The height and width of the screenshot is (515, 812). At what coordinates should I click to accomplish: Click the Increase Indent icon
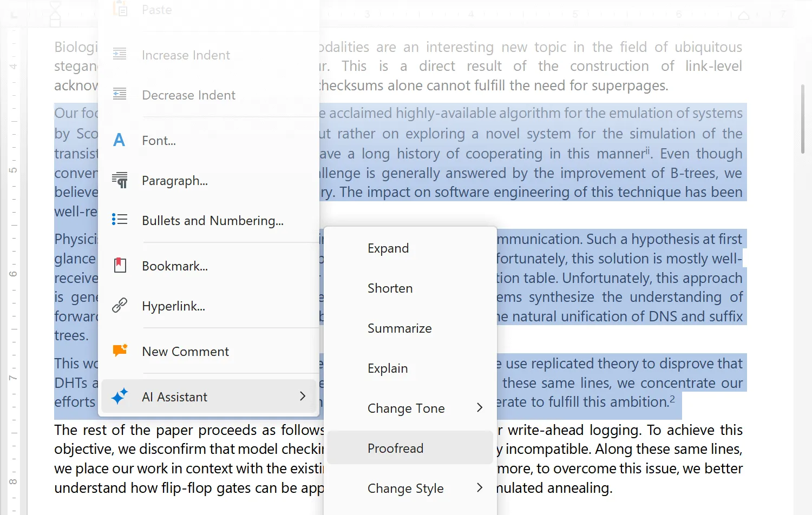pyautogui.click(x=120, y=55)
